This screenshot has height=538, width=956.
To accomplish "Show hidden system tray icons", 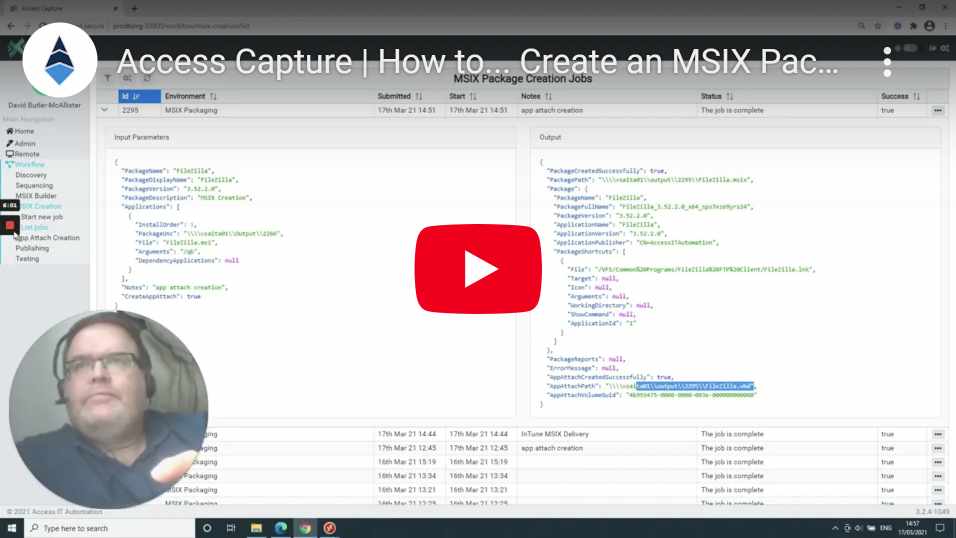I will tap(835, 528).
